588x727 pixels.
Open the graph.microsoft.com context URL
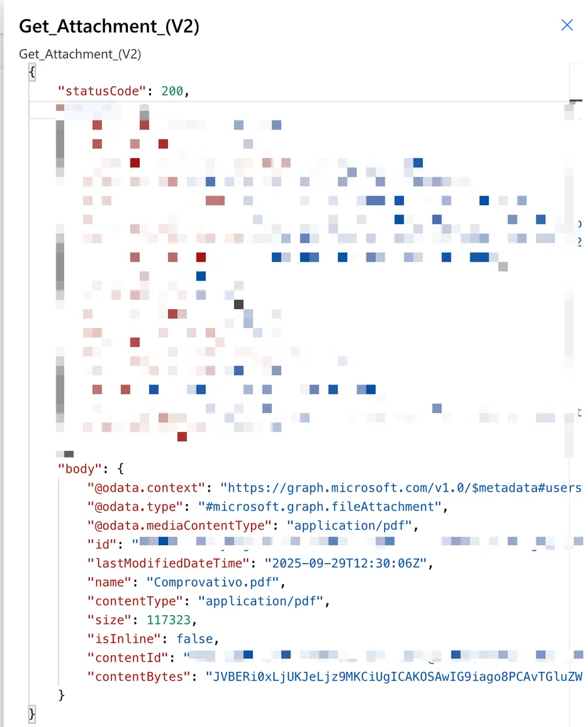coord(400,487)
